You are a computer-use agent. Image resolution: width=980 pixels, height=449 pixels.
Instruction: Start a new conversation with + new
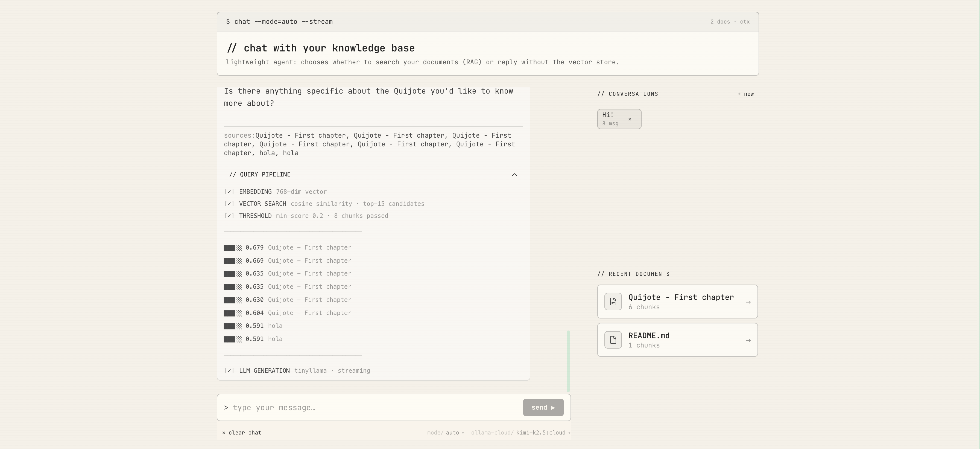(x=745, y=94)
